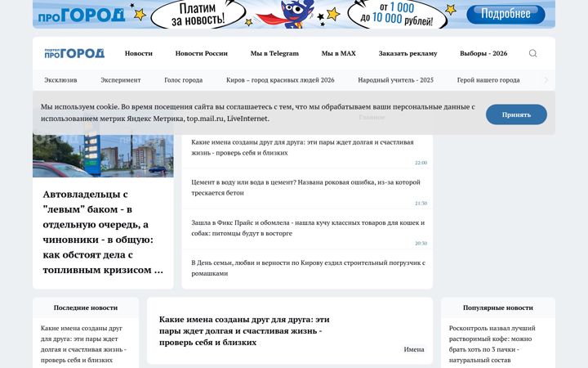This screenshot has width=588, height=368.
Task: Open Росконтроль лучший растворимый кофе article
Action: pyautogui.click(x=492, y=344)
